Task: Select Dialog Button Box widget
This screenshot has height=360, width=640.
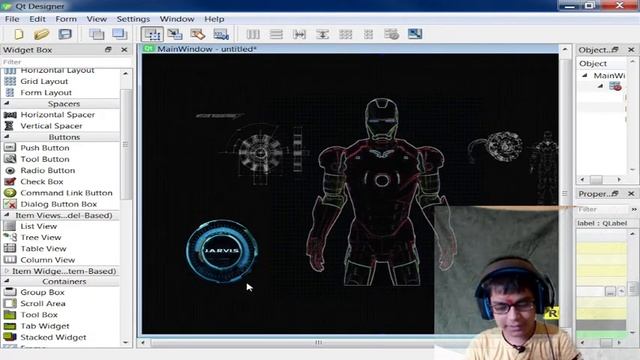Action: point(58,204)
